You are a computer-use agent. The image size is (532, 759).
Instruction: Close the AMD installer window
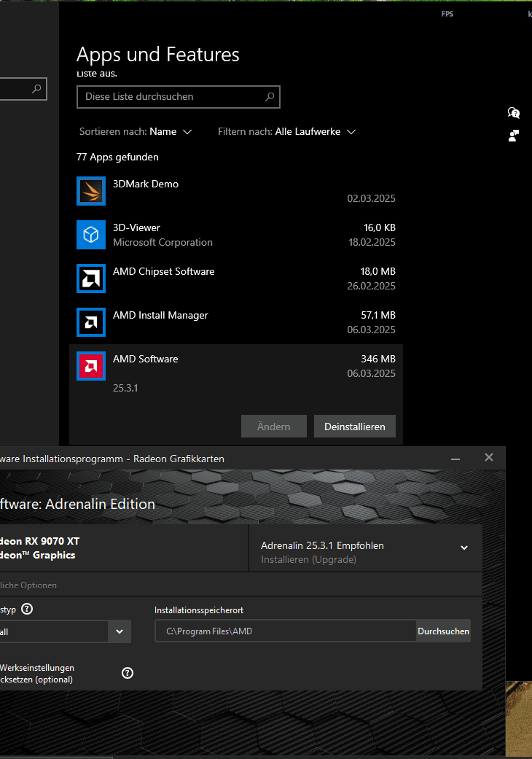[x=489, y=457]
